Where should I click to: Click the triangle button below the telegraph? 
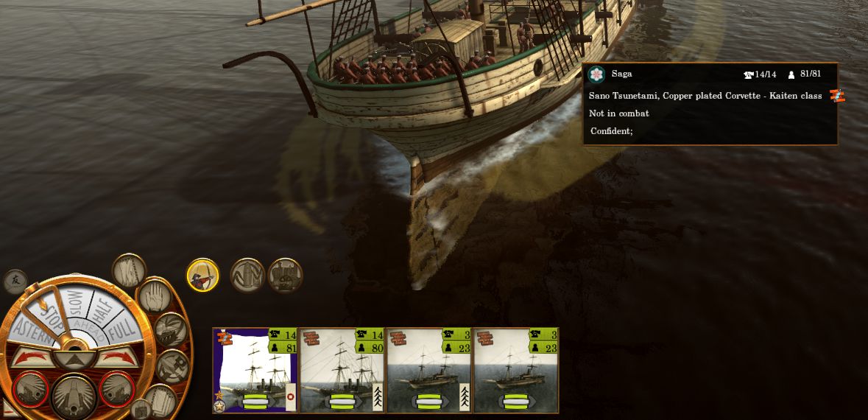(x=75, y=360)
